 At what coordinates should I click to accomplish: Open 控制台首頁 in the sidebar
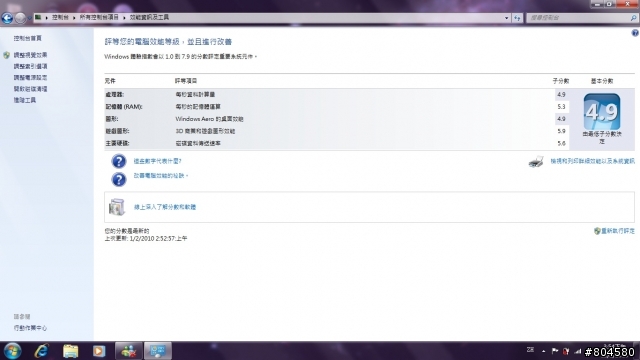[27, 38]
